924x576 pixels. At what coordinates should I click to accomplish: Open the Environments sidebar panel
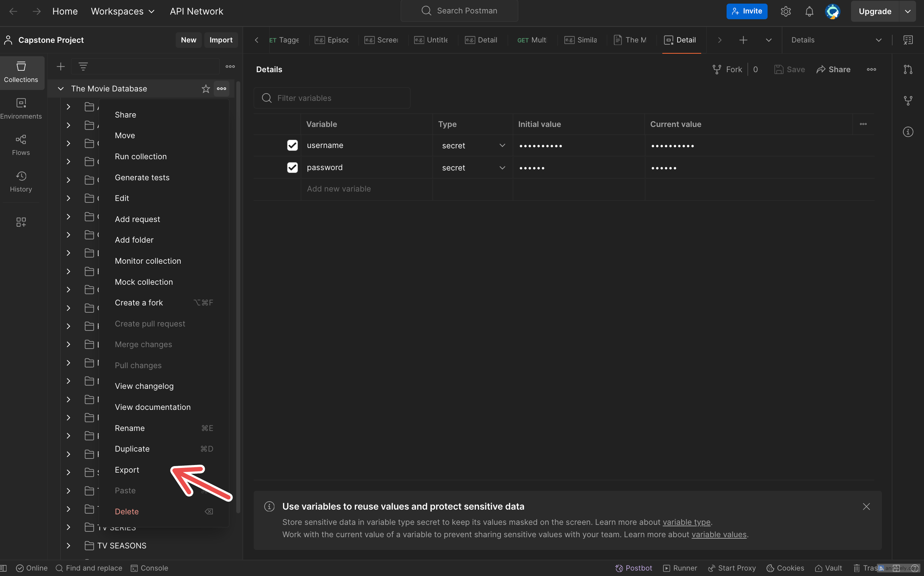[21, 109]
